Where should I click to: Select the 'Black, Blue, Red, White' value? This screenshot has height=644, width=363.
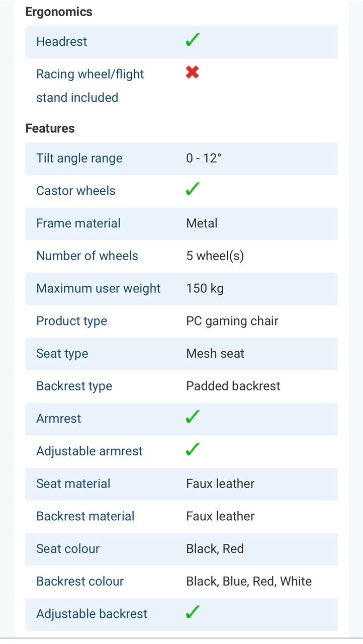pos(248,581)
